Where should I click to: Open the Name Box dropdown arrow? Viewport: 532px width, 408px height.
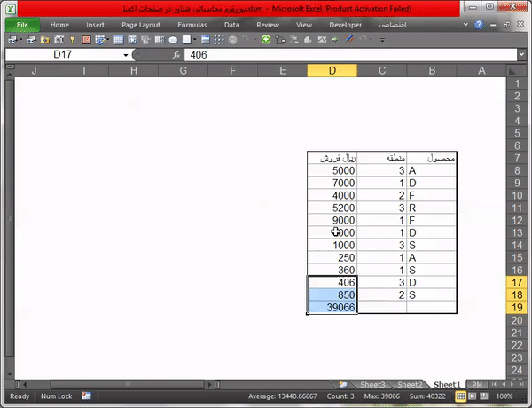coord(126,55)
